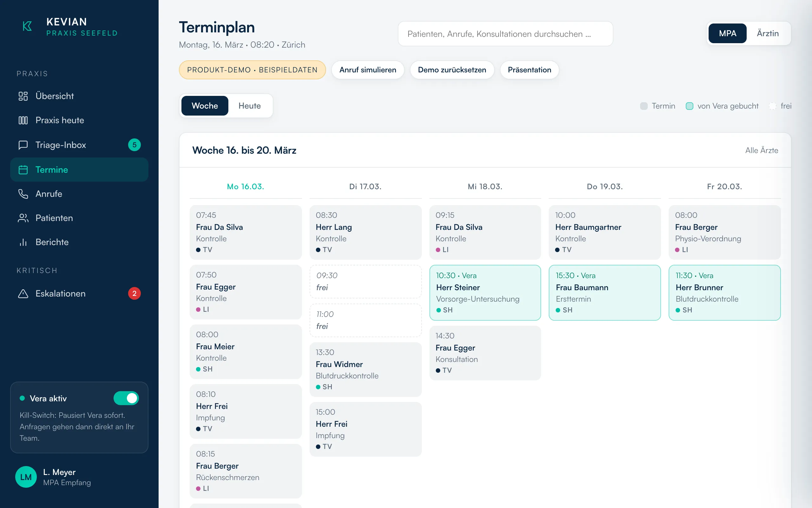Click the Termine calendar icon
The height and width of the screenshot is (508, 812).
(x=23, y=170)
